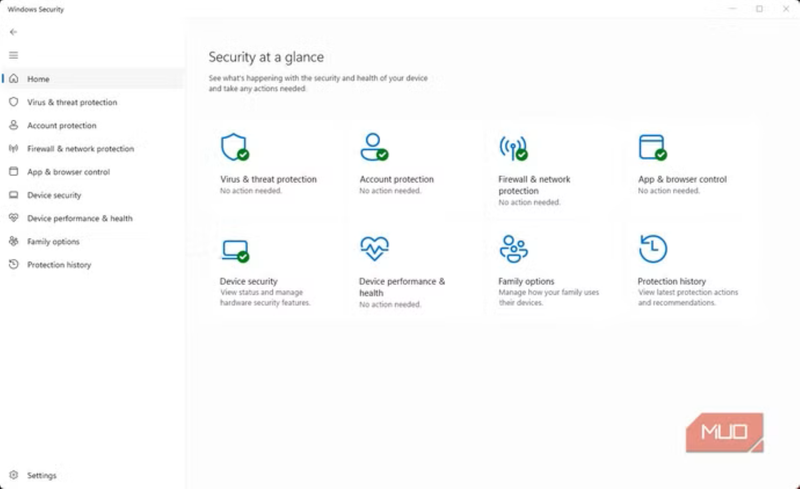This screenshot has height=489, width=800.
Task: Click the Family options tile title
Action: click(526, 281)
